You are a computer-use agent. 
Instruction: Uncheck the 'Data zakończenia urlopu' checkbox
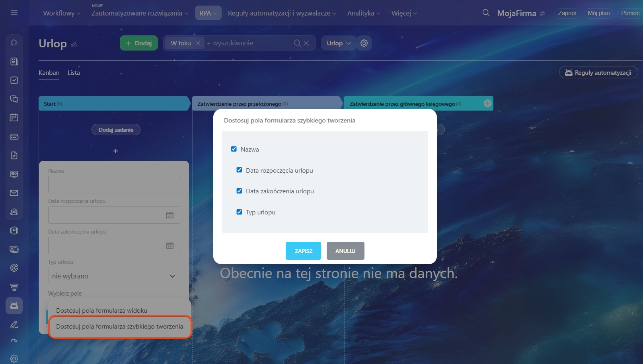click(x=239, y=191)
